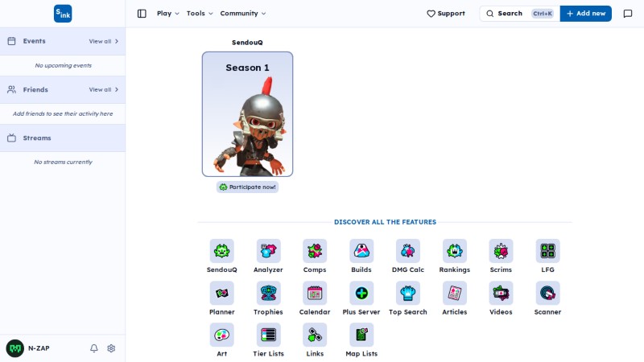Screen dimensions: 644x362
Task: Click 'No upcoming events' text
Action: (x=64, y=65)
